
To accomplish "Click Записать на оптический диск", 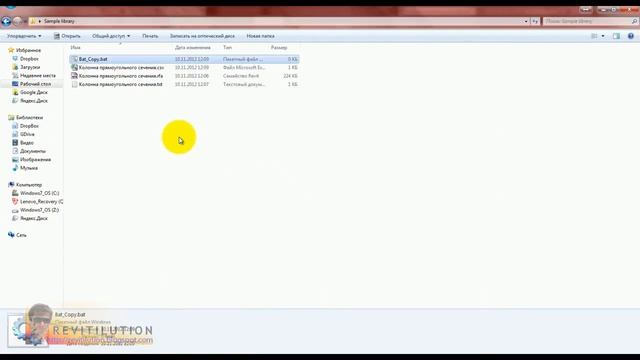I will 202,36.
